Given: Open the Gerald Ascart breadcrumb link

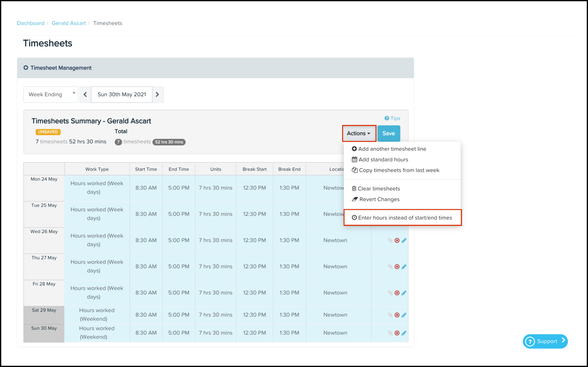Looking at the screenshot, I should 69,23.
